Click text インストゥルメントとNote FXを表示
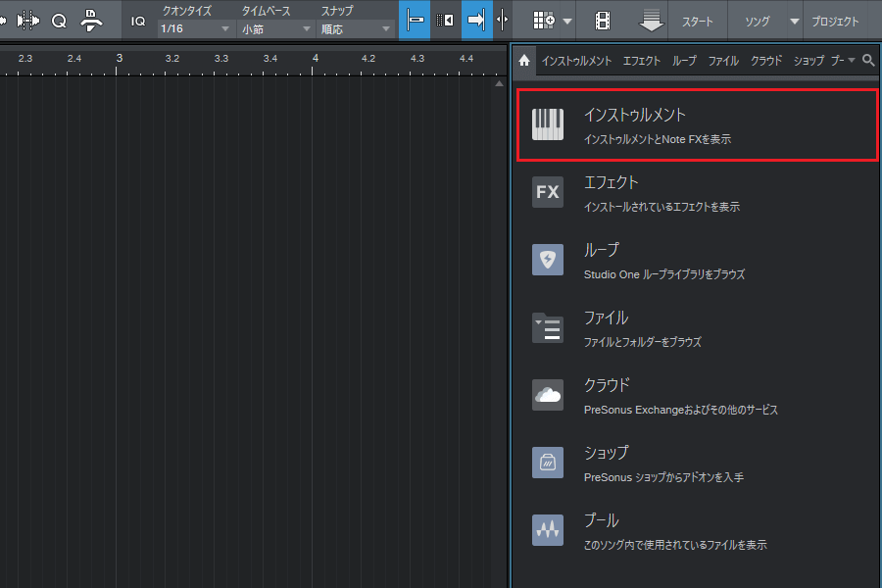The height and width of the screenshot is (588, 882). click(x=658, y=139)
